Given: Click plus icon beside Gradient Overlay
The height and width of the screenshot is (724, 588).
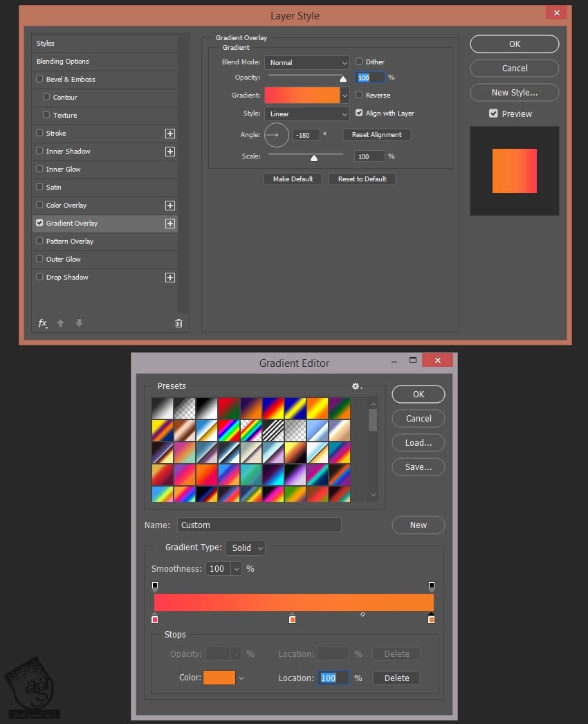Looking at the screenshot, I should tap(170, 224).
